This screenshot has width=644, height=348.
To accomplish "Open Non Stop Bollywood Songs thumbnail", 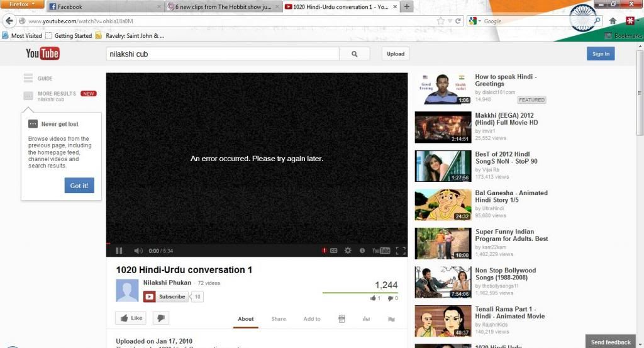I will point(443,282).
